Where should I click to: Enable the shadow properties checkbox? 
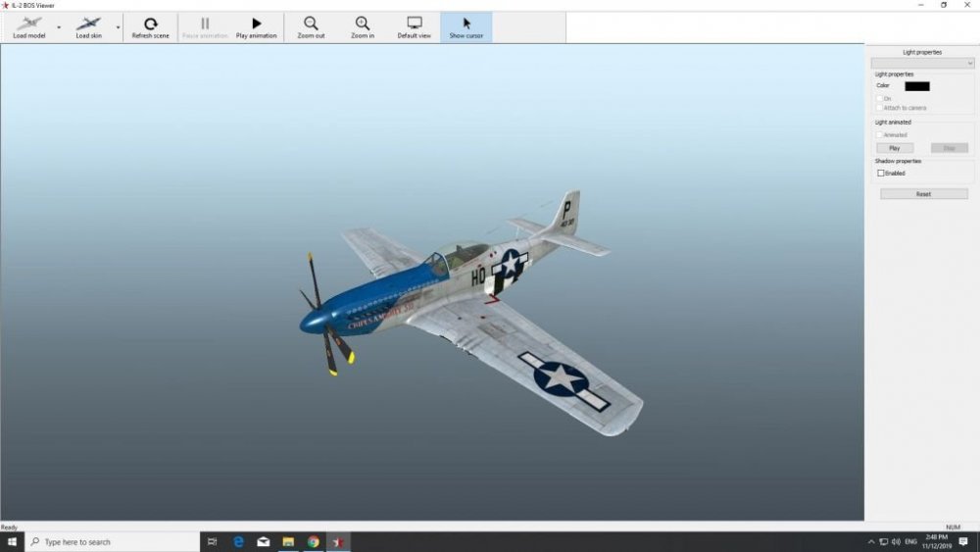(x=881, y=173)
